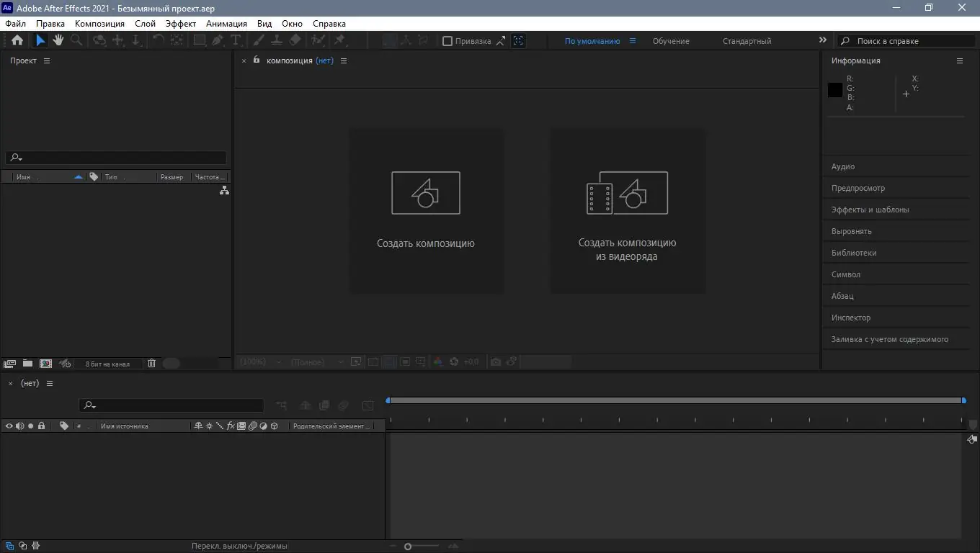Screen dimensions: 980x553
Task: Enable the Привязка snapping checkbox
Action: pyautogui.click(x=447, y=41)
